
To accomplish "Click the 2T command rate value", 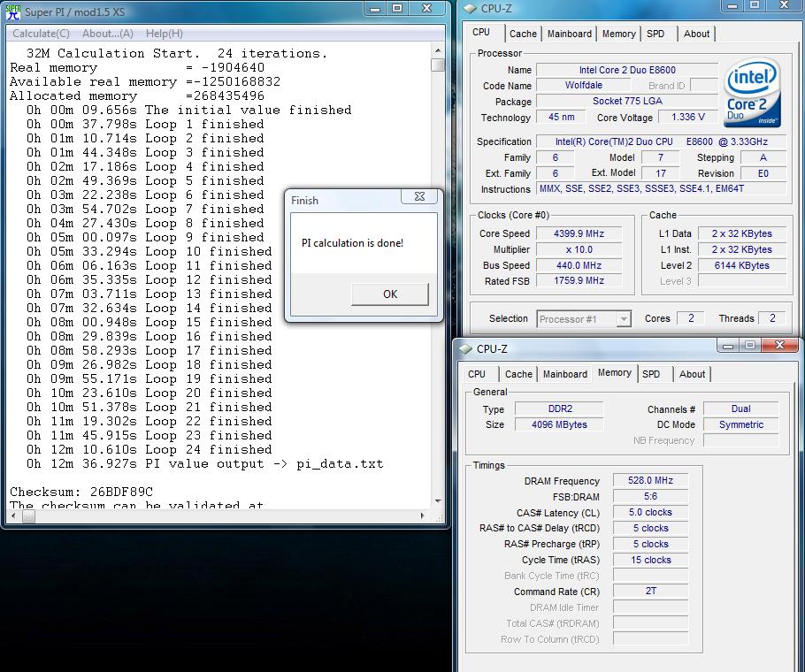I will (650, 592).
